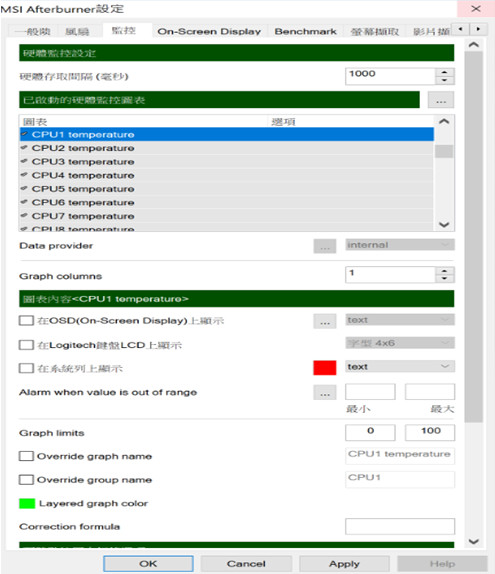Click Cancel button
495x574 pixels.
pyautogui.click(x=246, y=564)
